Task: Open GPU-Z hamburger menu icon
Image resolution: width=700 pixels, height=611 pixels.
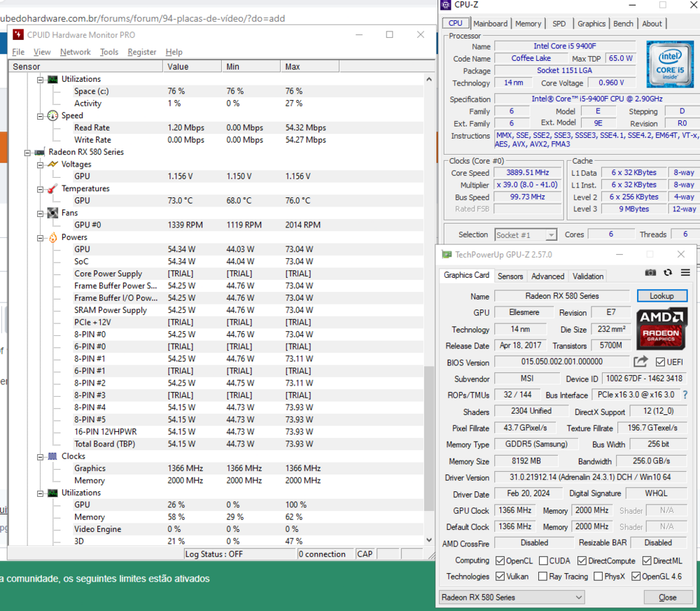Action: click(685, 273)
